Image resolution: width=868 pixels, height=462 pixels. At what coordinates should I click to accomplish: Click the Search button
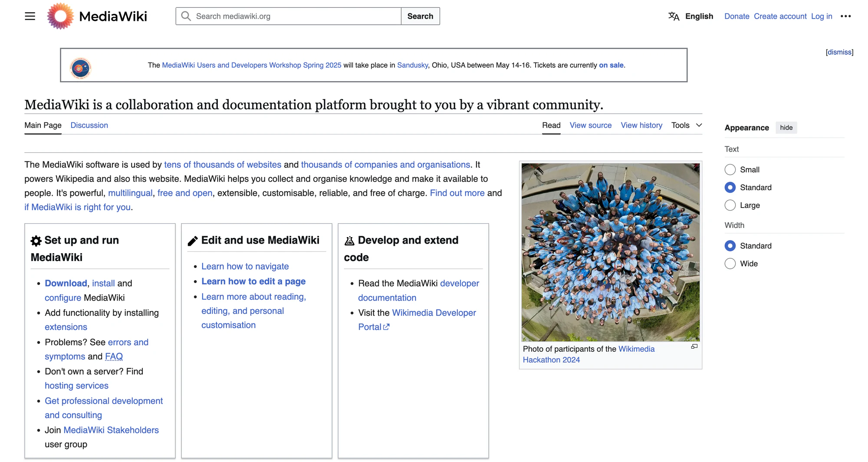point(420,16)
